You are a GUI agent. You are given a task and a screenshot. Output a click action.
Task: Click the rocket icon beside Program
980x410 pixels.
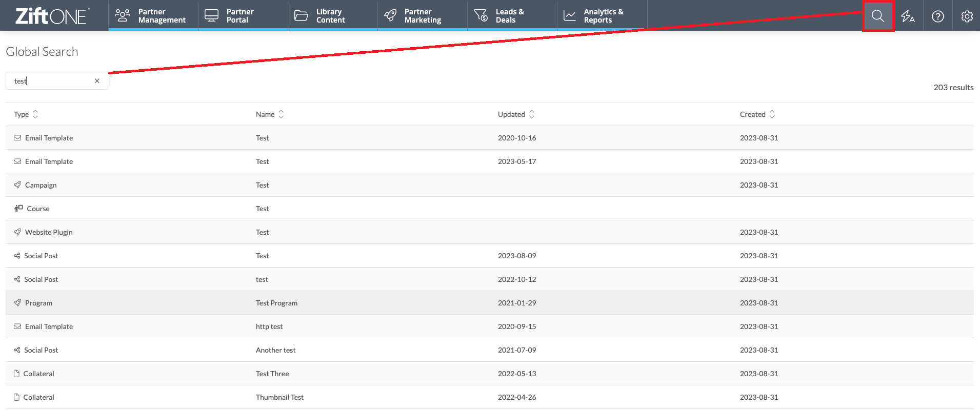point(17,303)
